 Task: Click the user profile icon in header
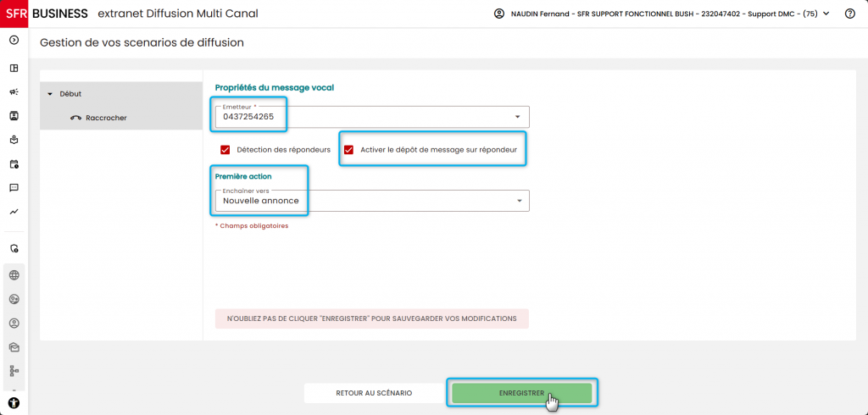click(x=498, y=14)
